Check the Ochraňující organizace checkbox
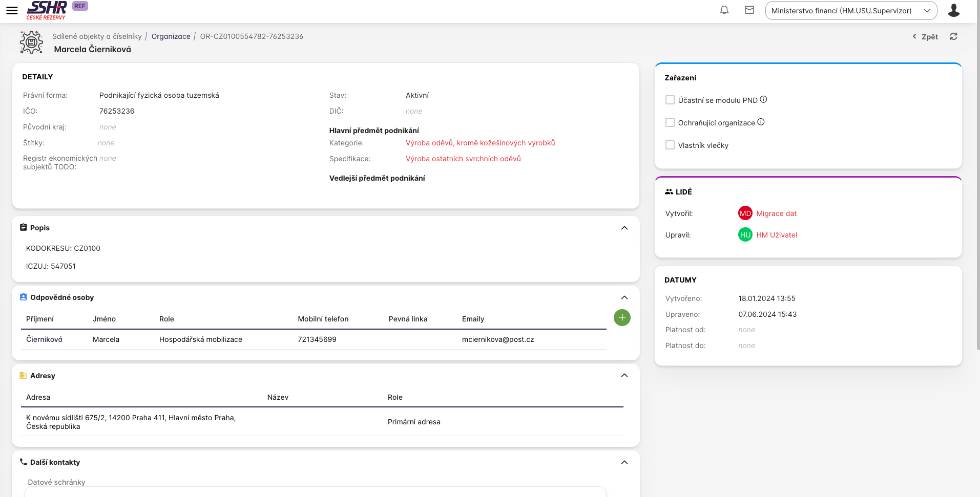This screenshot has height=497, width=980. tap(670, 122)
